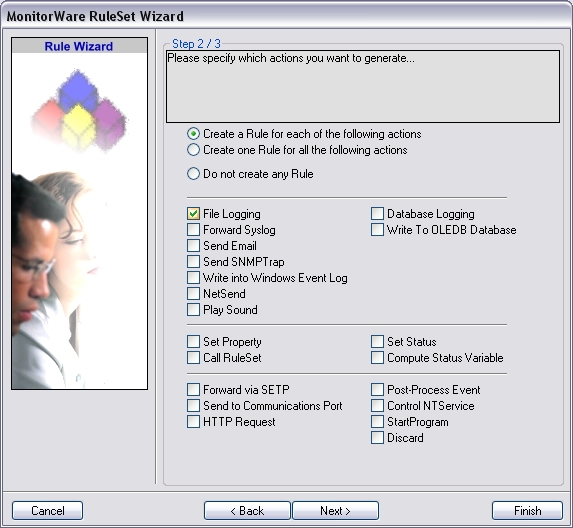Uncheck the File Logging checkbox
Screen dimensions: 573x528
click(x=193, y=214)
